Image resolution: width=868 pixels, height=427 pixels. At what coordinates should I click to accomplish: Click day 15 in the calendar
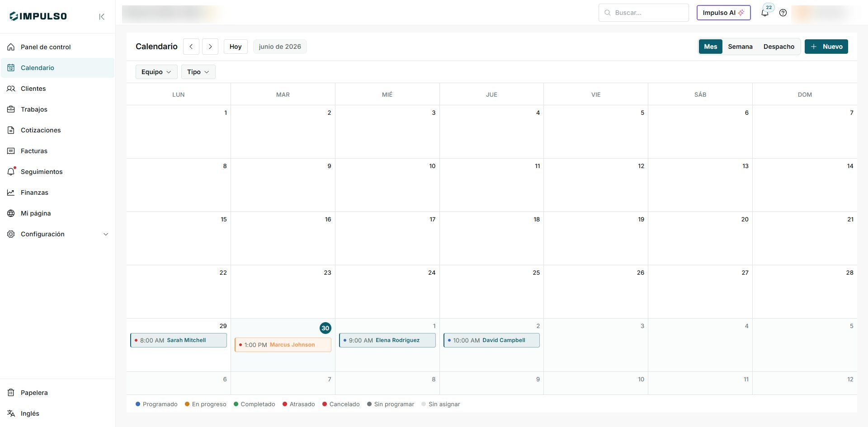[179, 238]
